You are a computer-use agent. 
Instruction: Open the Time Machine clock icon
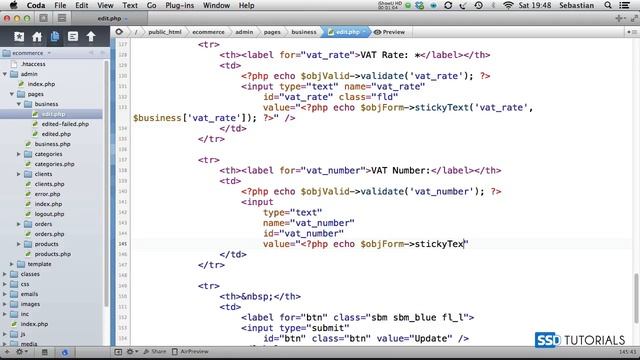pyautogui.click(x=479, y=5)
